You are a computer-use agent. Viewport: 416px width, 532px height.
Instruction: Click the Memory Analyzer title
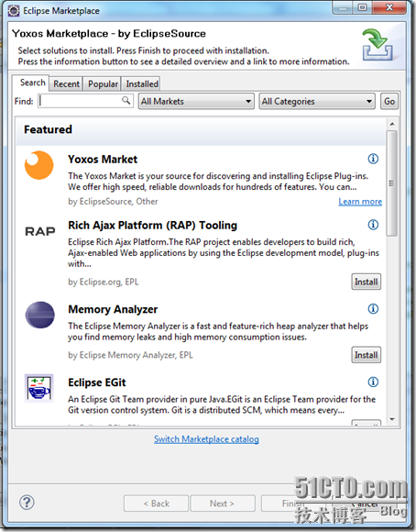coord(113,309)
